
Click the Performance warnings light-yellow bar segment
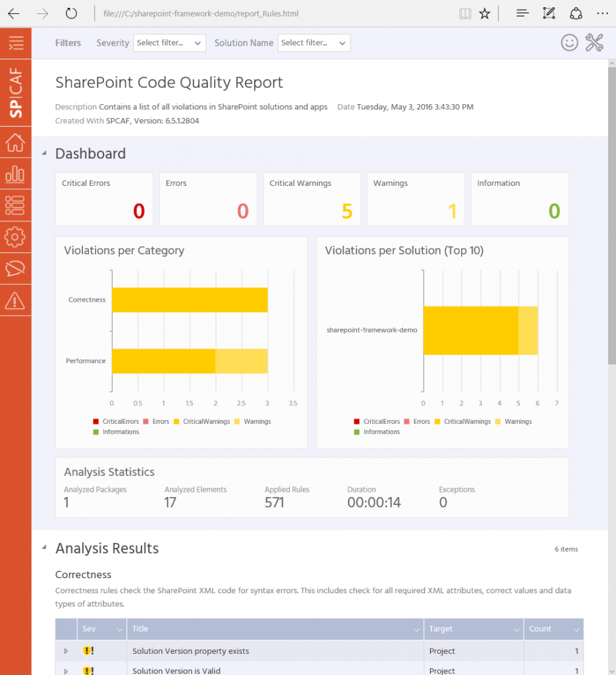[241, 361]
